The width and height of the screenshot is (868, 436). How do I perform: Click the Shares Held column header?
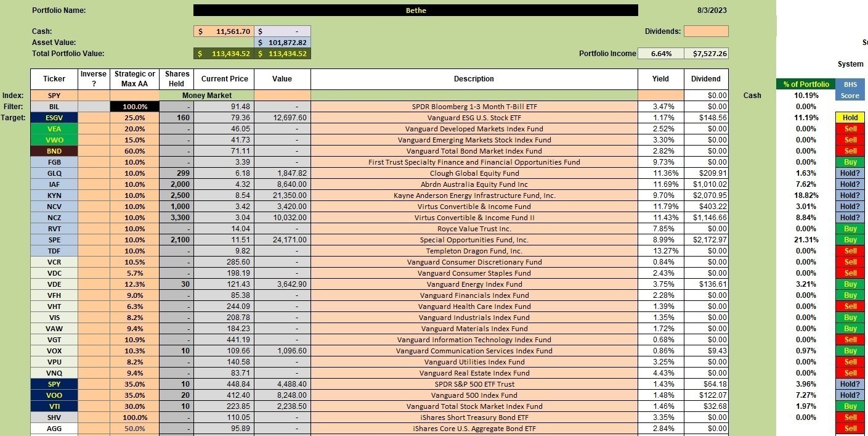click(176, 79)
